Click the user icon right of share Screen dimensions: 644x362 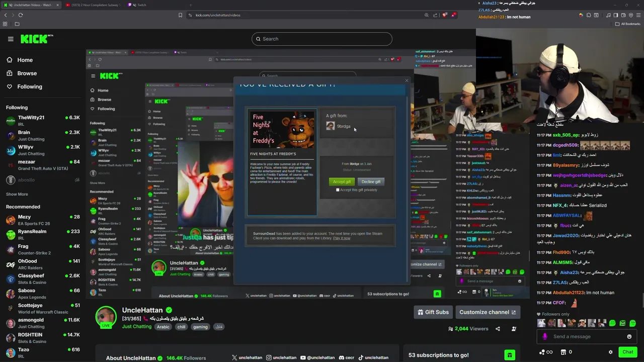[514, 329]
